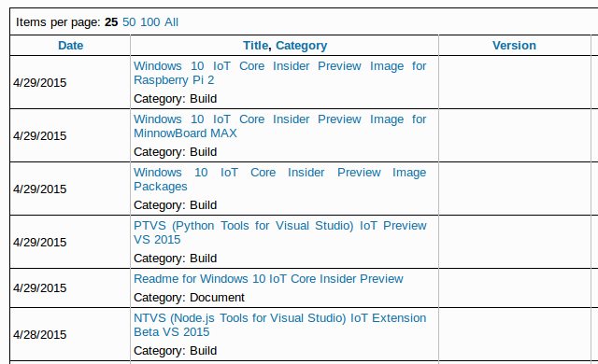This screenshot has width=598, height=364.
Task: Click Category: Document text in Readme row
Action: [189, 298]
